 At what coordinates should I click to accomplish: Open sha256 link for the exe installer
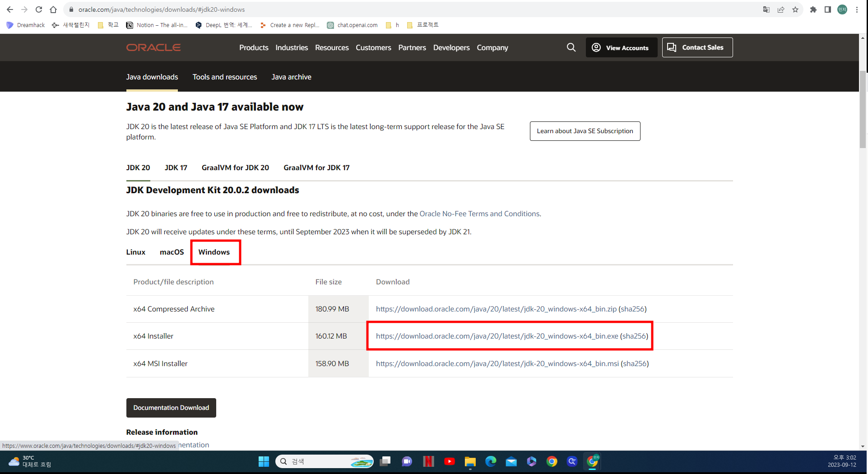[x=634, y=336]
